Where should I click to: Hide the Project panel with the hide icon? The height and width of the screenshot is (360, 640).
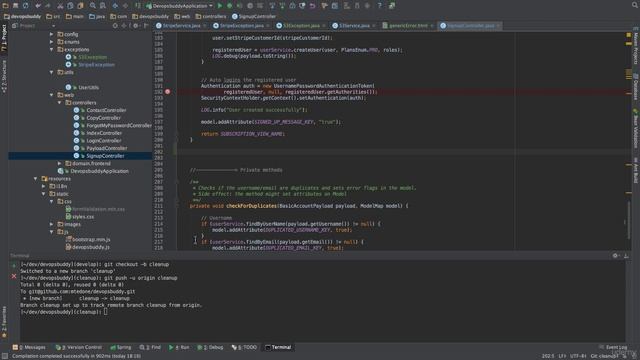[x=146, y=26]
